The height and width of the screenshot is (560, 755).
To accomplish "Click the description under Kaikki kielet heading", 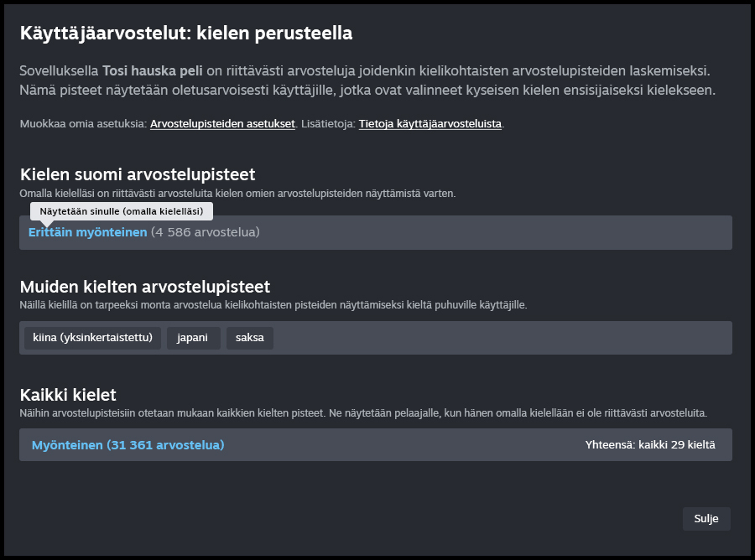I will [x=363, y=413].
